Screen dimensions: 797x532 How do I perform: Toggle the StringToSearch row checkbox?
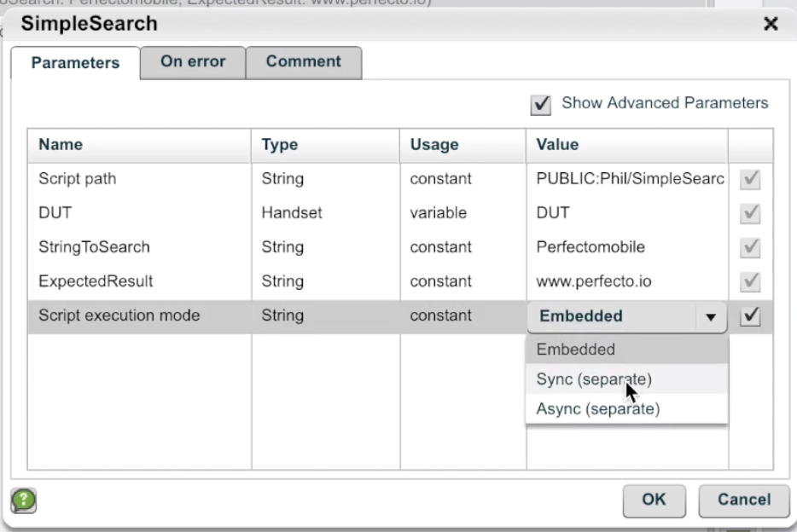(751, 247)
